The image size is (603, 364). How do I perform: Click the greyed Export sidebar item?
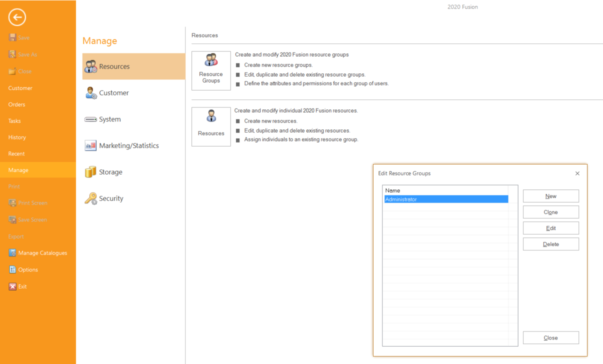[x=16, y=236]
